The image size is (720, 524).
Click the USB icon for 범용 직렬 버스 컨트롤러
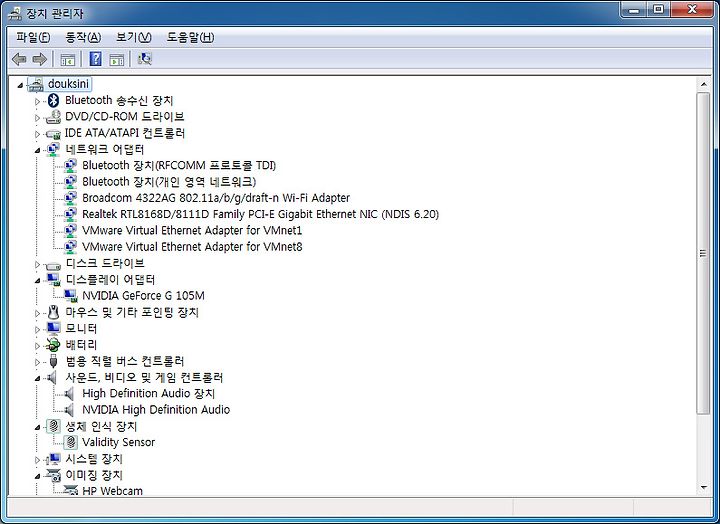[x=54, y=361]
